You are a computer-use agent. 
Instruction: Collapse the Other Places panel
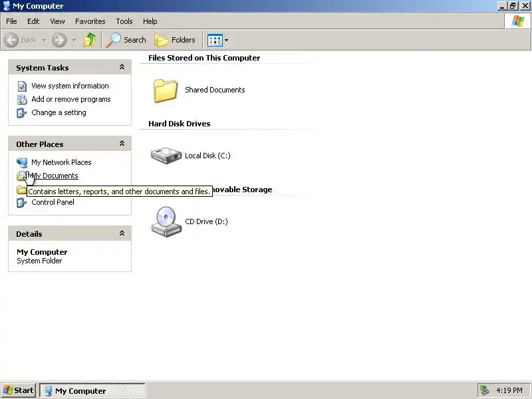[122, 144]
